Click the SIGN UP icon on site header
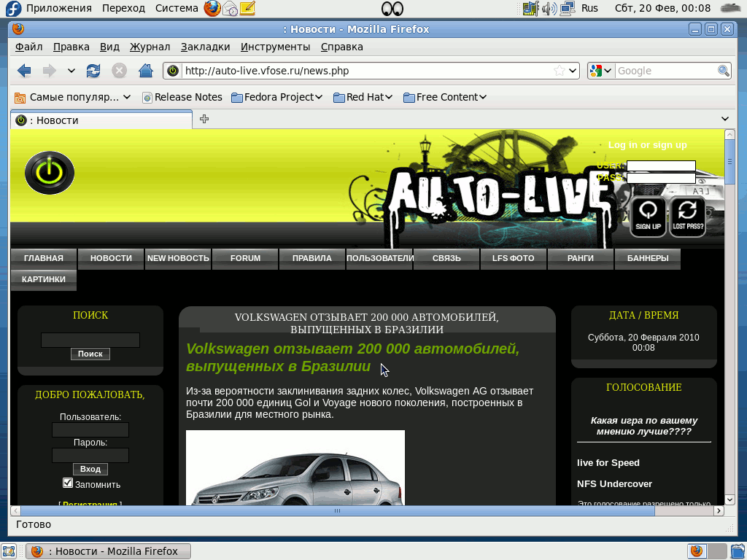Screen dimensions: 747x560 coord(648,217)
